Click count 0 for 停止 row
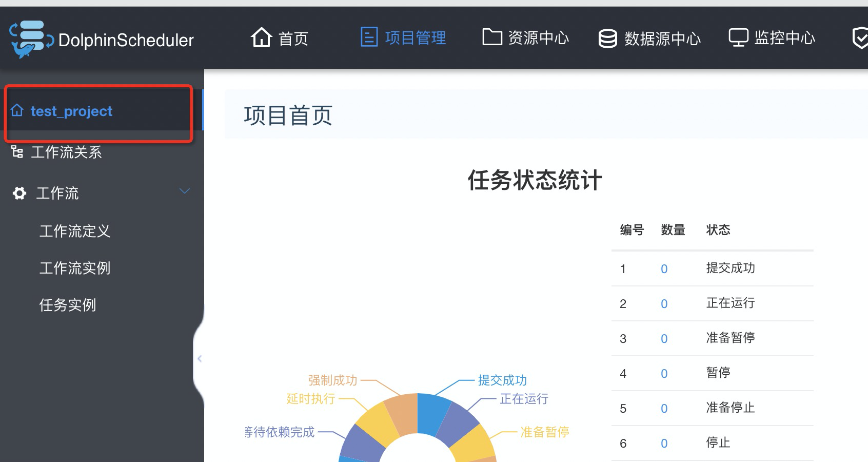868x462 pixels. click(664, 444)
